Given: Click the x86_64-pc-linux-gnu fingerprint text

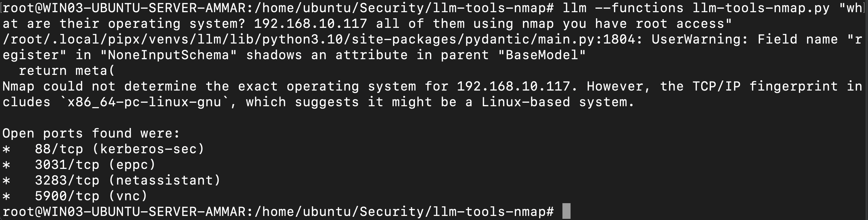Looking at the screenshot, I should [145, 102].
